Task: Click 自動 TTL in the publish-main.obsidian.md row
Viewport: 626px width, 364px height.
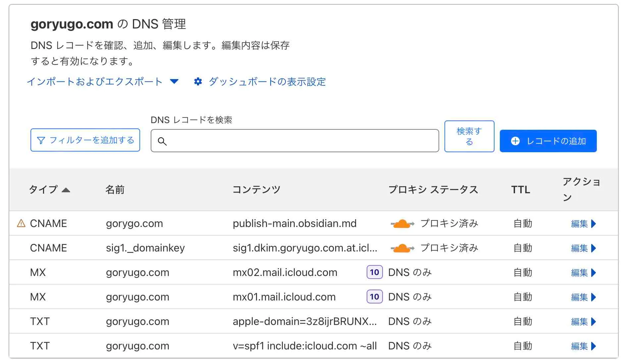Action: pos(523,223)
